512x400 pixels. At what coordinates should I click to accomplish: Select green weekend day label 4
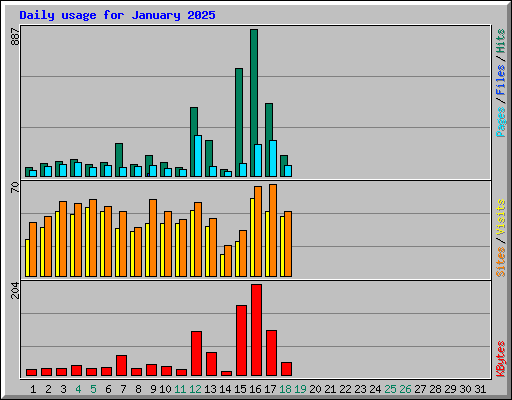[x=78, y=389]
